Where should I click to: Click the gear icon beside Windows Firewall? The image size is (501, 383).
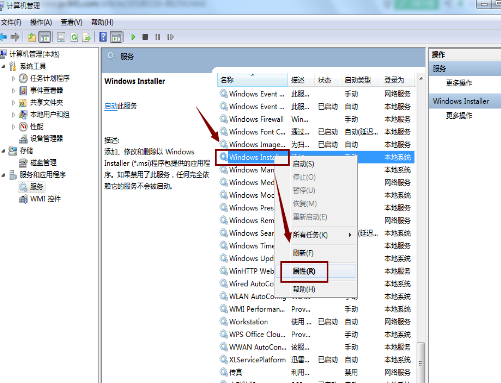223,119
